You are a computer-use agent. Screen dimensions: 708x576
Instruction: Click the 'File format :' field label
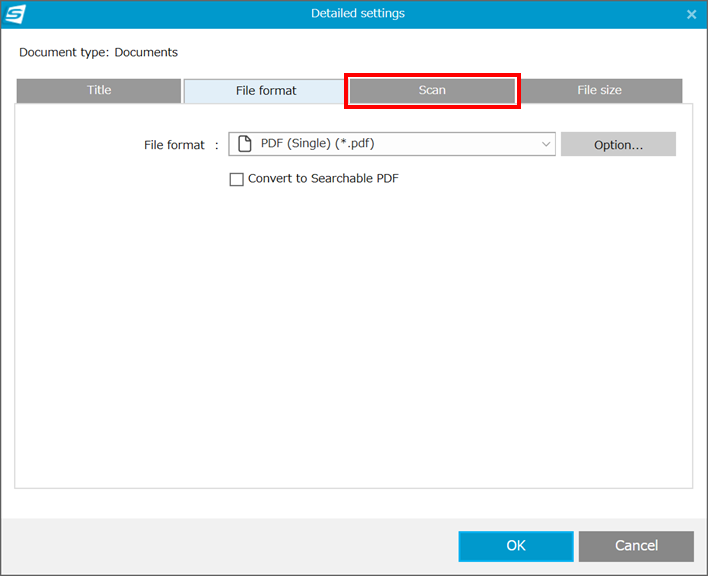coord(181,145)
